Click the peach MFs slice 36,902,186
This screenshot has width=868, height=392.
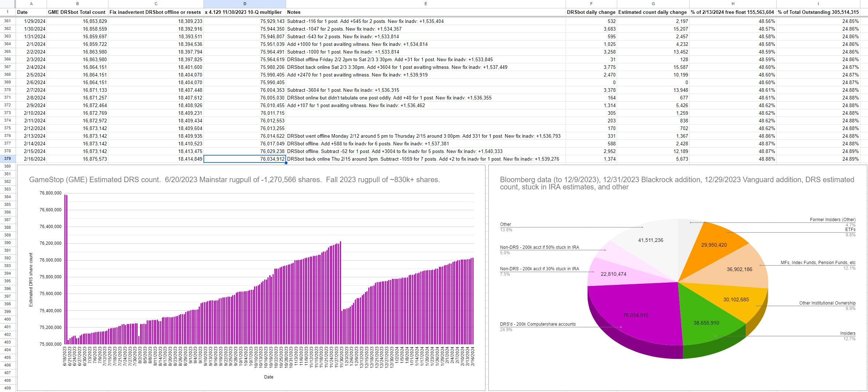(739, 269)
